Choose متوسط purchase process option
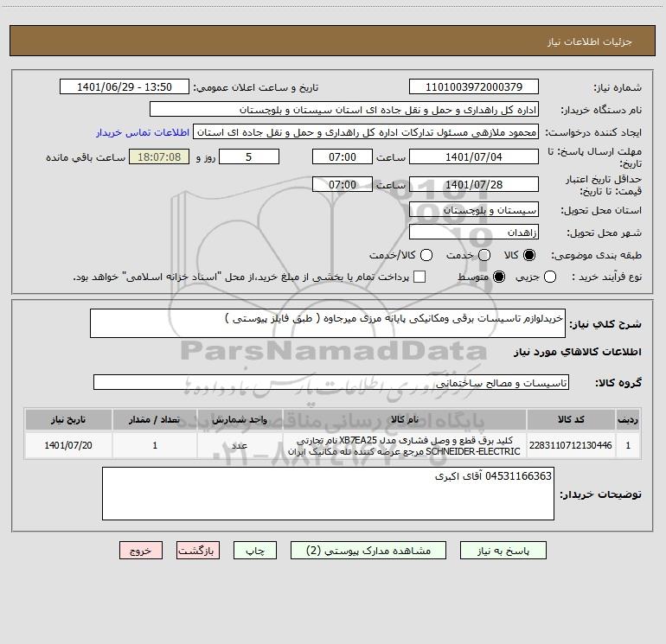 coord(499,277)
